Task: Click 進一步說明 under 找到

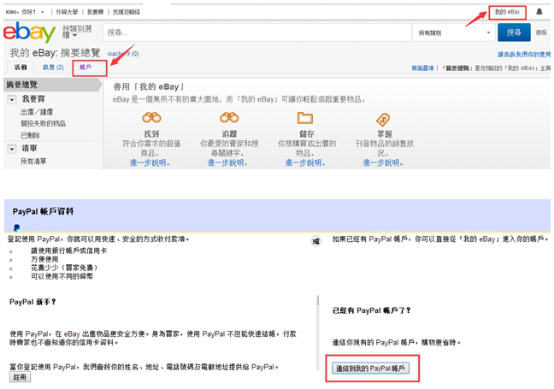Action: (x=150, y=163)
